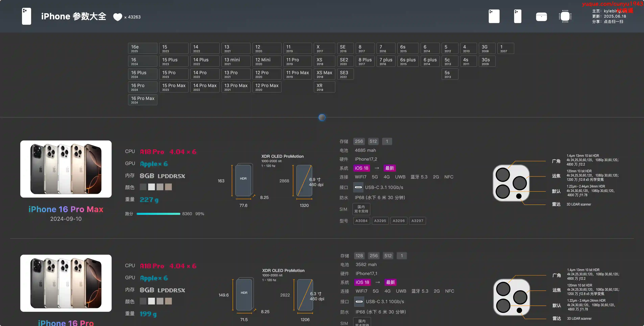644x326 pixels.
Task: Select the 16 Pro Max 2024 model
Action: click(x=143, y=100)
